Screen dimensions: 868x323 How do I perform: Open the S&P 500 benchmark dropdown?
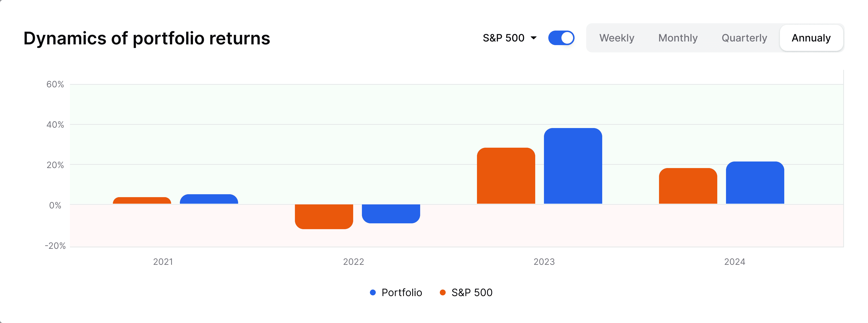click(x=509, y=38)
